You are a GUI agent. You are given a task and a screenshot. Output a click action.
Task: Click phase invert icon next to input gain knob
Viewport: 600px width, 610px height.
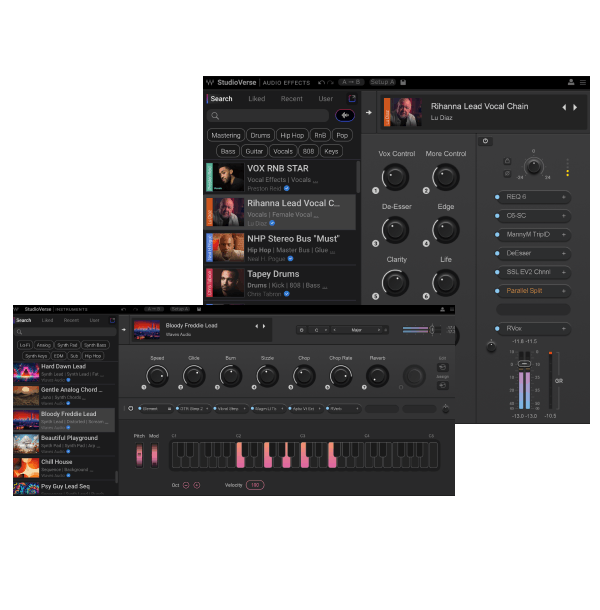pos(507,174)
